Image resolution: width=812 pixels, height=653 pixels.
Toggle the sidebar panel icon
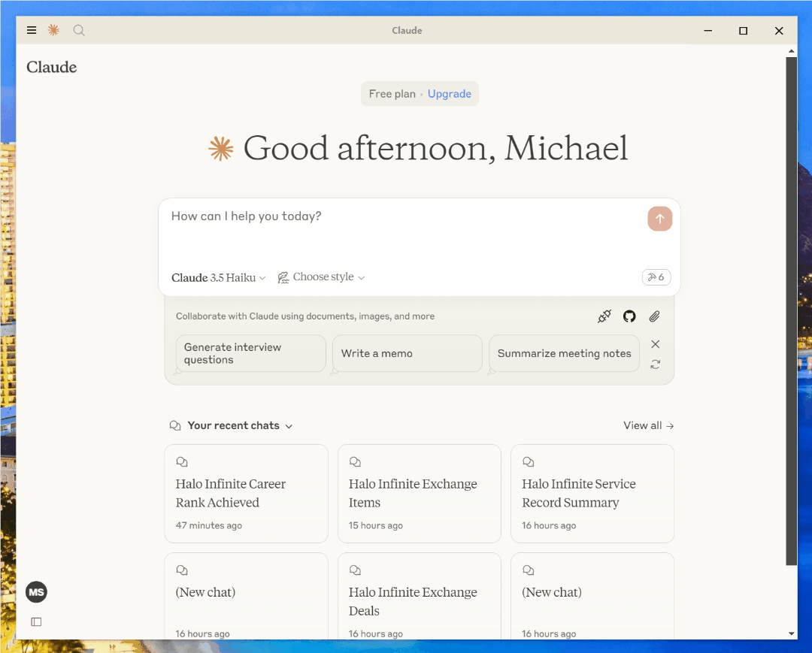36,621
